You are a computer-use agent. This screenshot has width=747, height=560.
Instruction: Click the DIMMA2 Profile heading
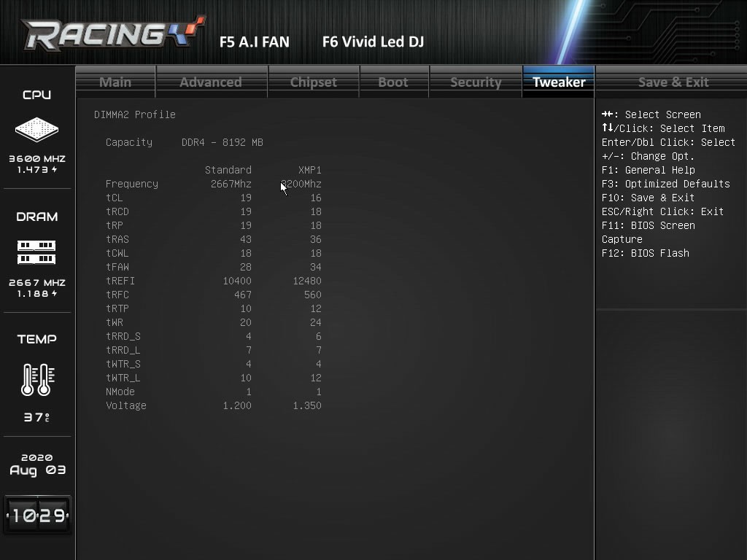pyautogui.click(x=135, y=114)
